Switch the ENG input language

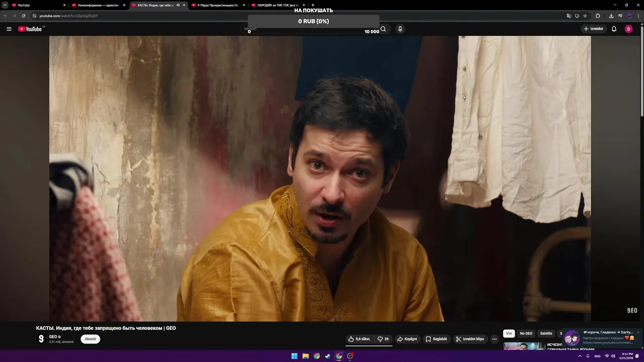[x=597, y=356]
